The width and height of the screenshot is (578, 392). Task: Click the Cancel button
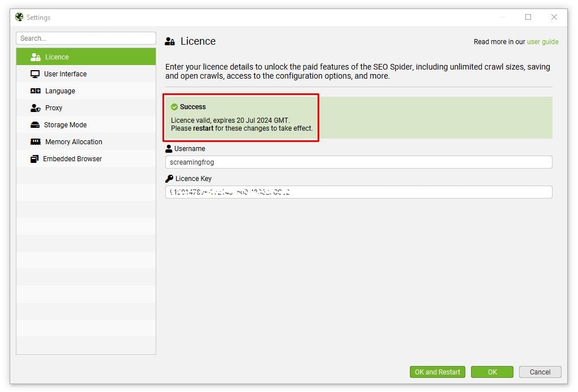coord(540,372)
